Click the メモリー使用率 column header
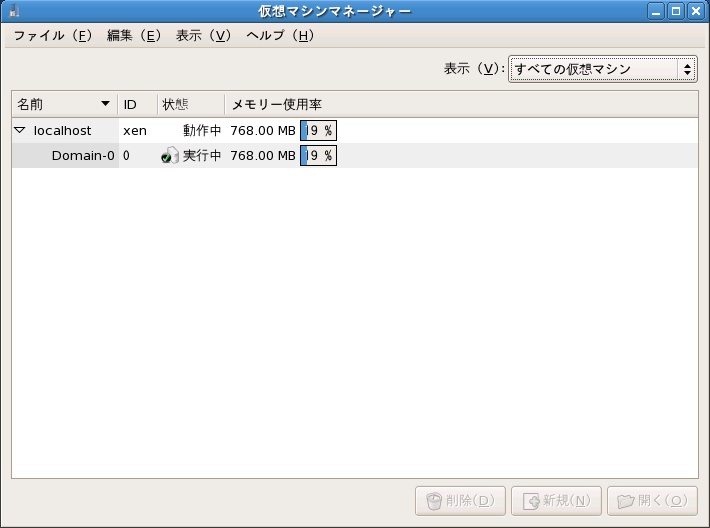This screenshot has height=528, width=710. point(461,105)
